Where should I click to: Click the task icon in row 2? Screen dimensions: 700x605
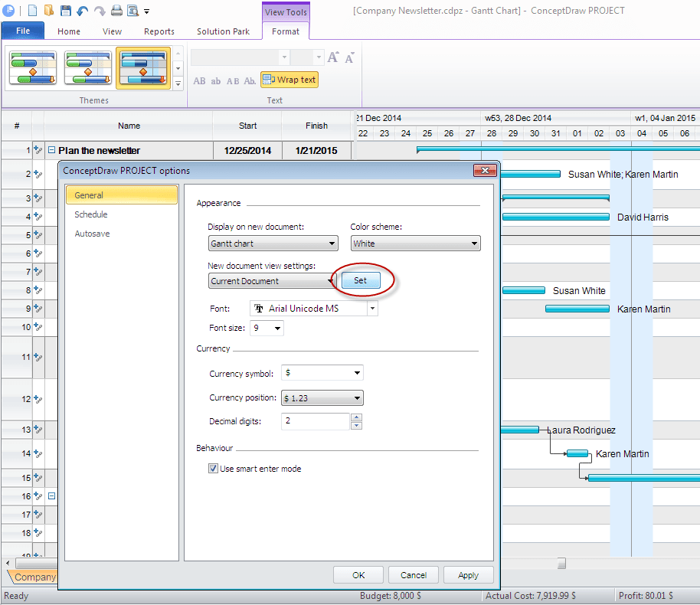pyautogui.click(x=38, y=174)
